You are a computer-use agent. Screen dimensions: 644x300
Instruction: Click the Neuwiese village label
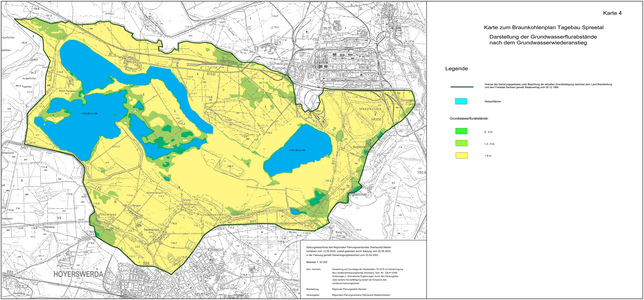tap(108, 215)
